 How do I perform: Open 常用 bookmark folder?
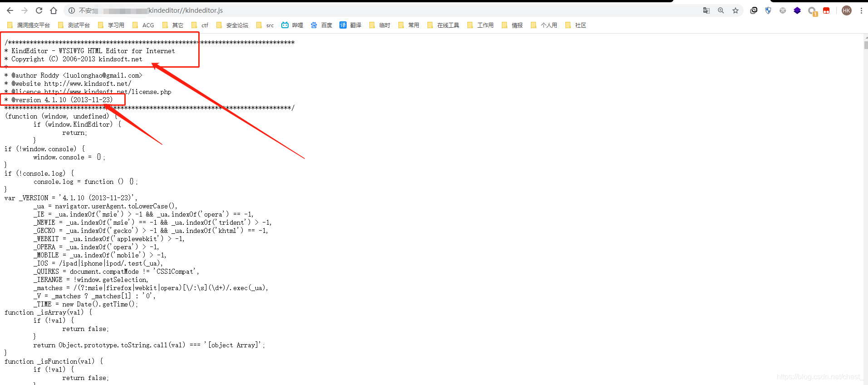409,25
